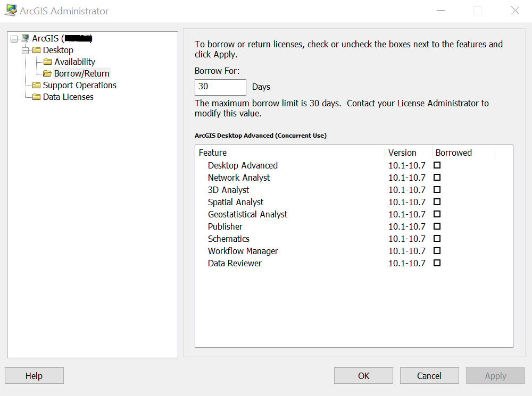Enable borrowing for Network Analyst
The image size is (532, 396).
[x=437, y=177]
